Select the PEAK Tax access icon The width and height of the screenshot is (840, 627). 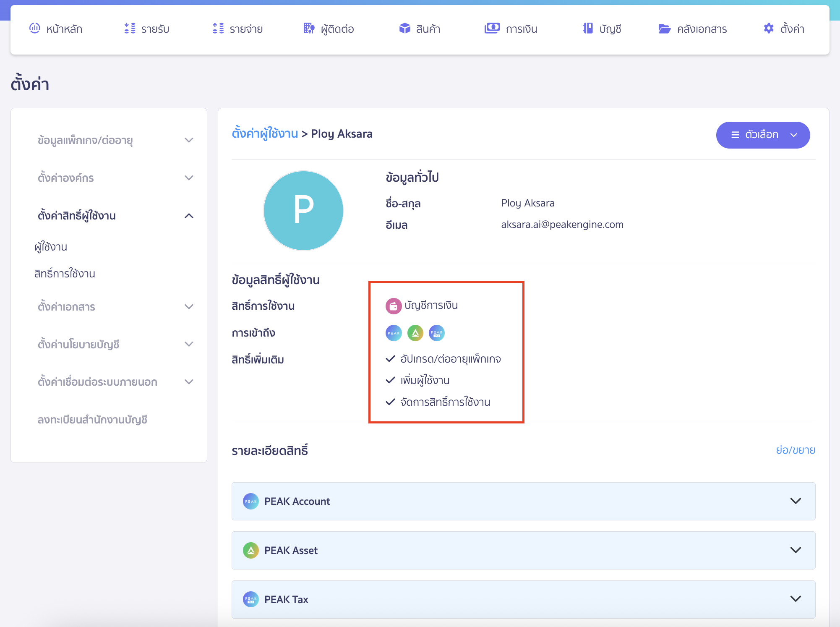point(436,333)
